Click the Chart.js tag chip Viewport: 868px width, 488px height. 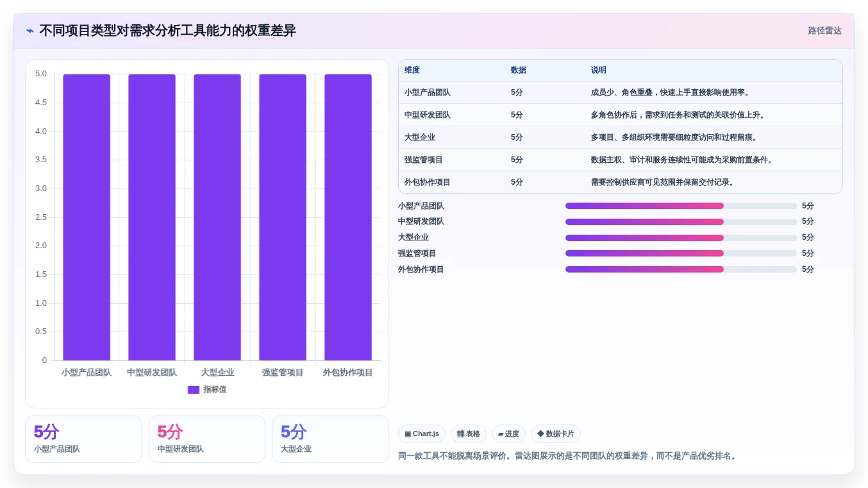[422, 434]
